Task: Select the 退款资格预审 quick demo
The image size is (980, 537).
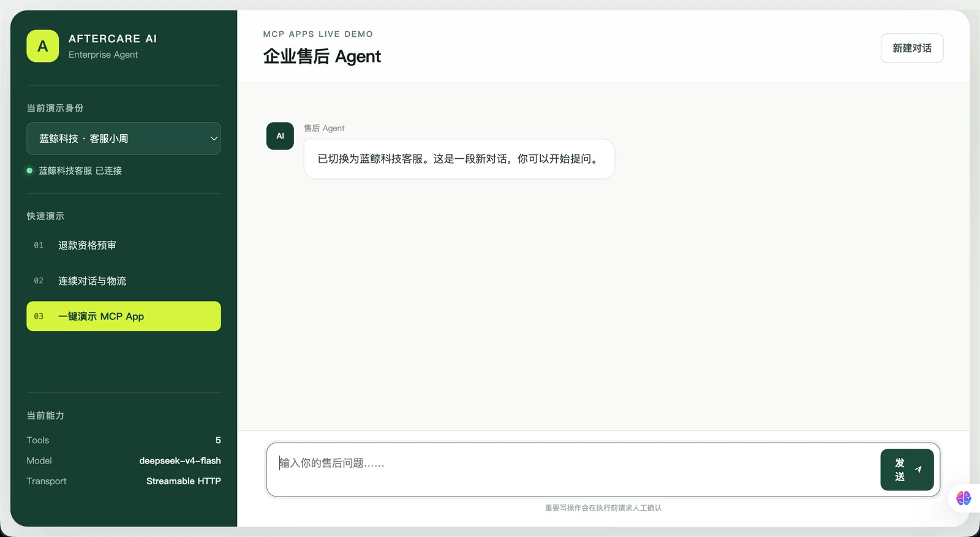Action: pos(124,245)
